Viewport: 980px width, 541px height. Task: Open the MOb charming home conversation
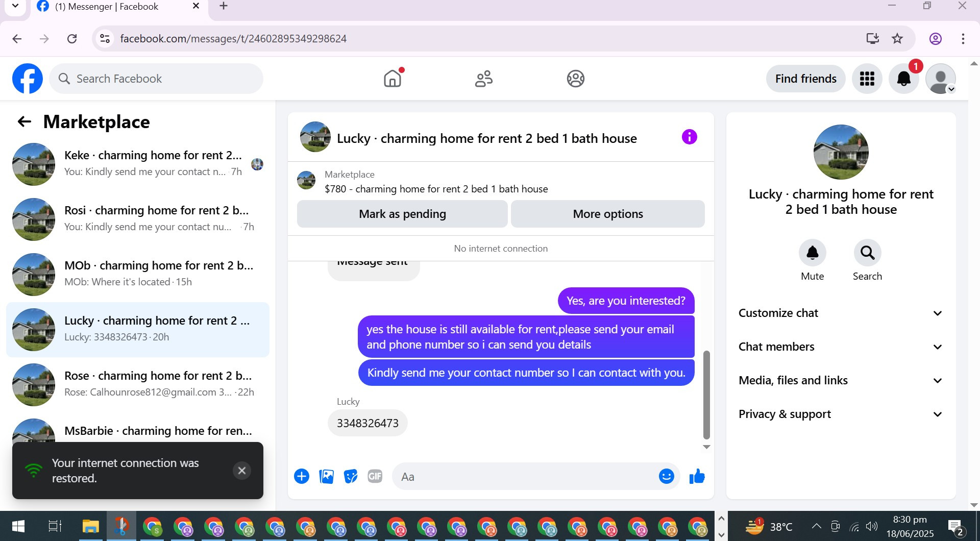tap(138, 275)
